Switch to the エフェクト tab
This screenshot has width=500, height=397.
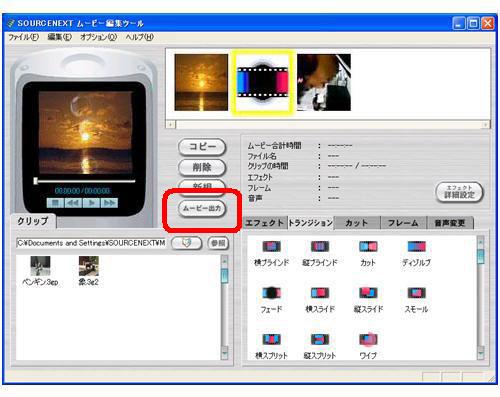[x=265, y=223]
